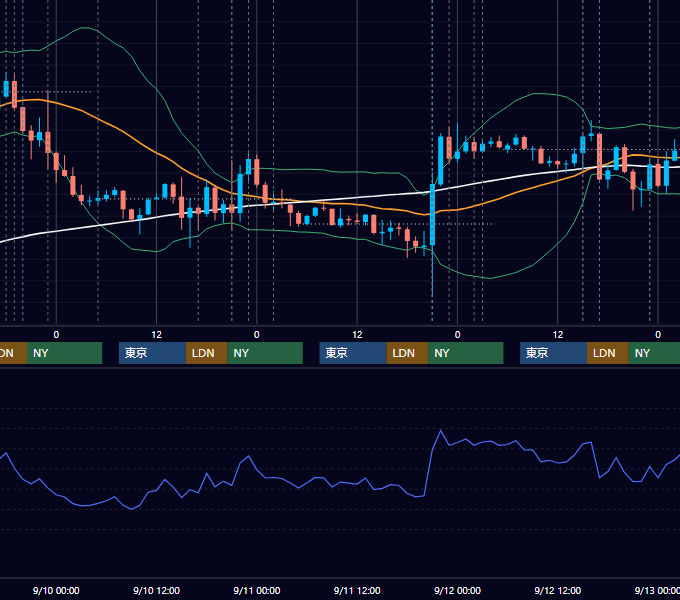Click the 9/12 12:00 date label
Screen dimensions: 680x600
tap(558, 590)
